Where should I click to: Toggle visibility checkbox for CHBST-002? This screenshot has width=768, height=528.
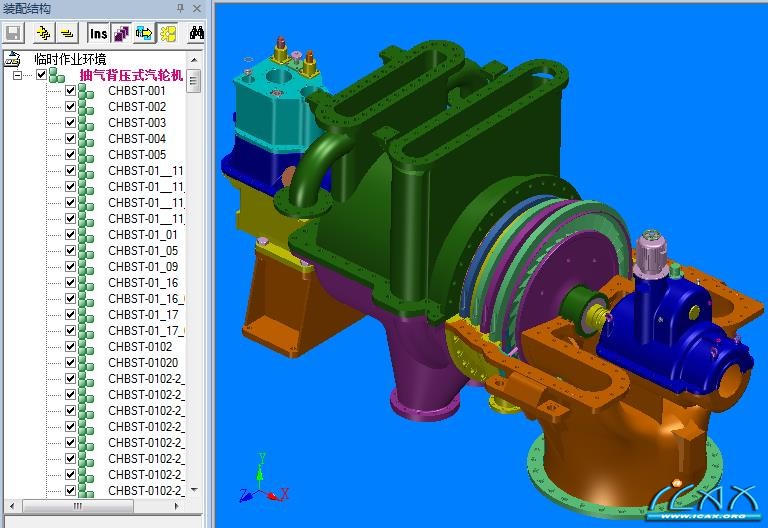(71, 106)
